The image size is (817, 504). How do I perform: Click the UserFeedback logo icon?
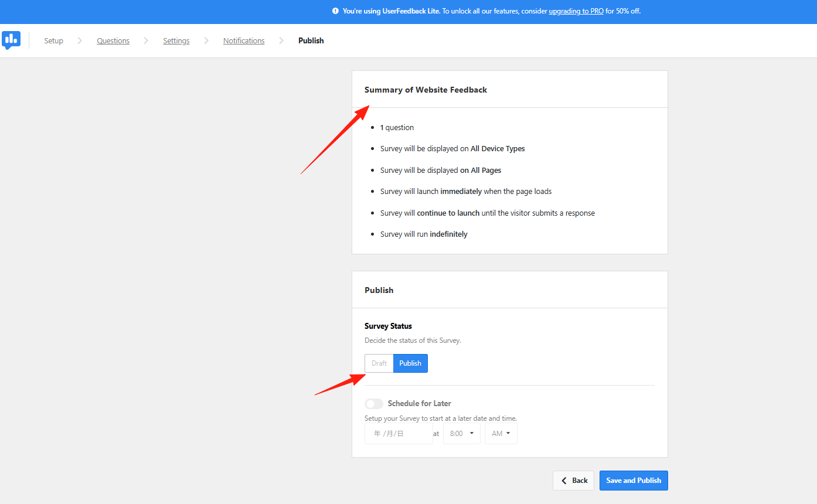[x=12, y=40]
